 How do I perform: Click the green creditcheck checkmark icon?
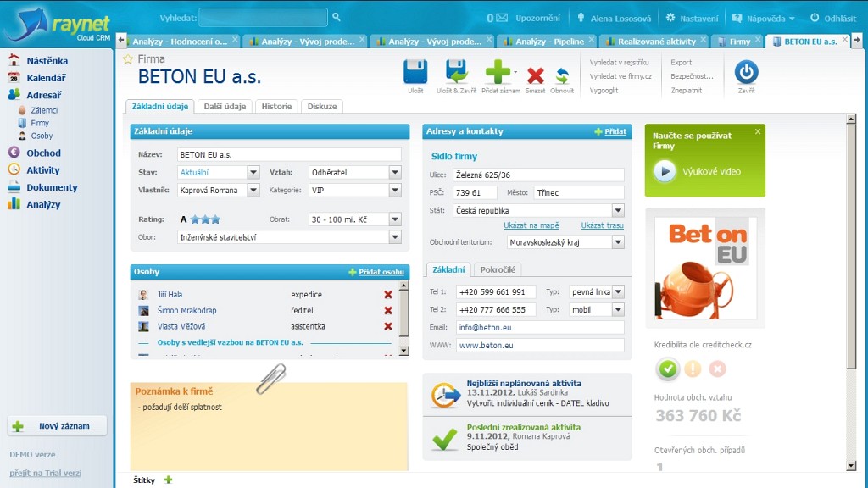pyautogui.click(x=668, y=369)
